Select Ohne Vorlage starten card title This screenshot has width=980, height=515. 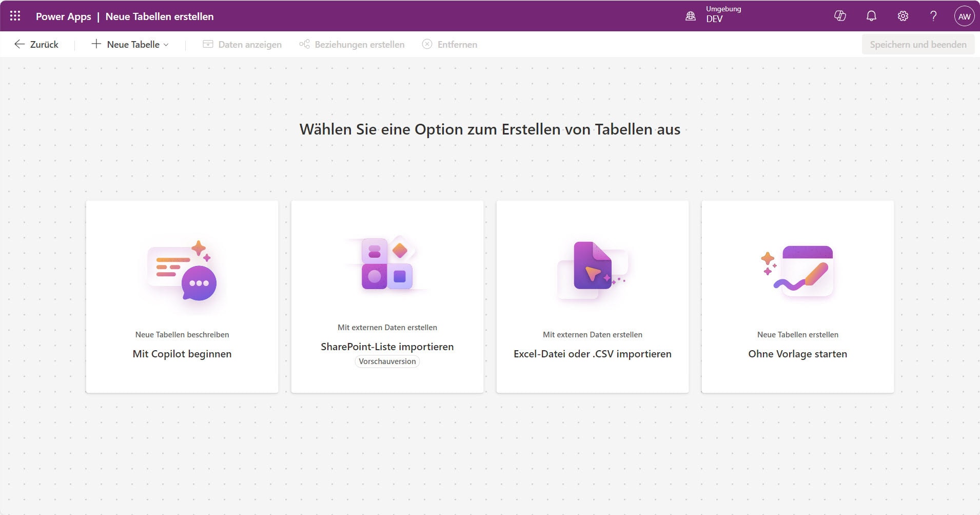click(798, 354)
